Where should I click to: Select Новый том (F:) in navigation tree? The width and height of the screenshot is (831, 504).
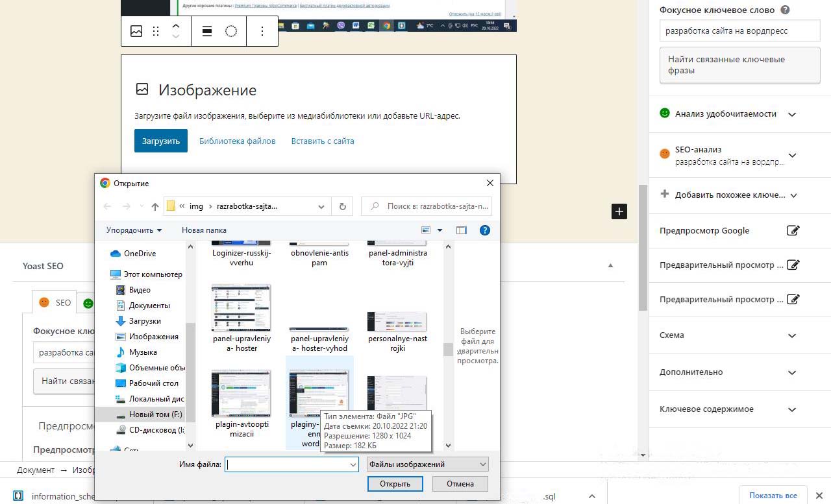coord(155,414)
